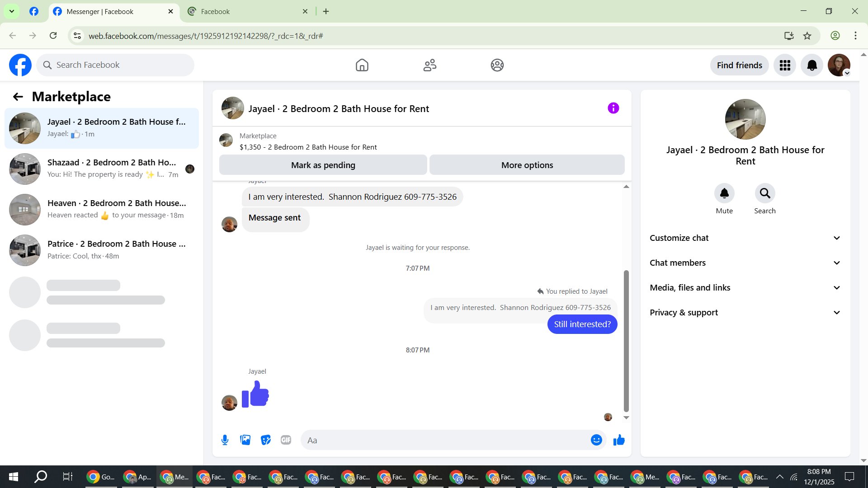Viewport: 868px width, 488px height.
Task: Open Patrice conversation in chat list
Action: coord(102,250)
